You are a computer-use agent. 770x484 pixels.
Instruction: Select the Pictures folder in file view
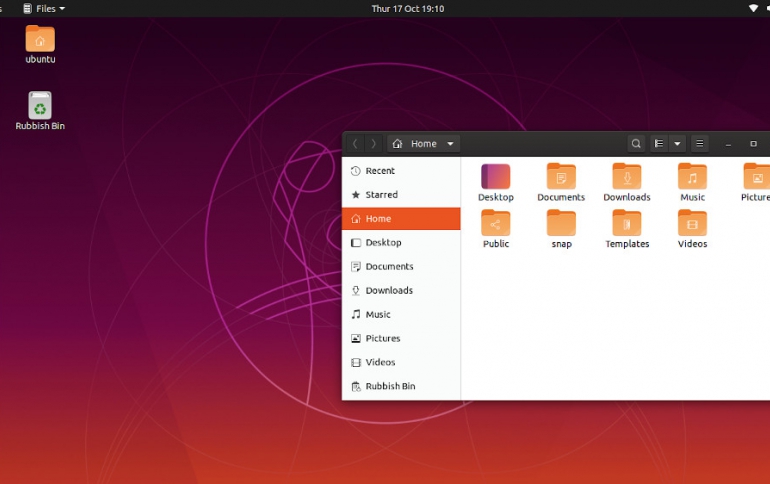point(756,183)
